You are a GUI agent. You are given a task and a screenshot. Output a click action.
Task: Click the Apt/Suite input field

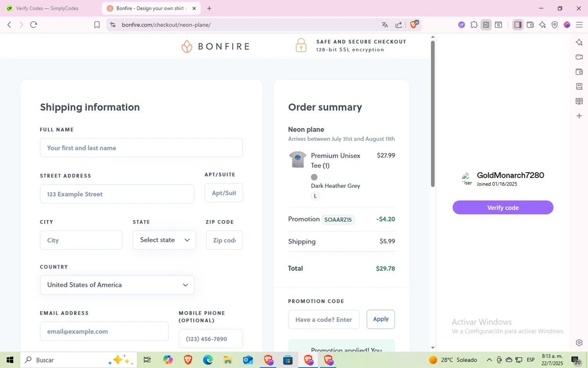223,193
